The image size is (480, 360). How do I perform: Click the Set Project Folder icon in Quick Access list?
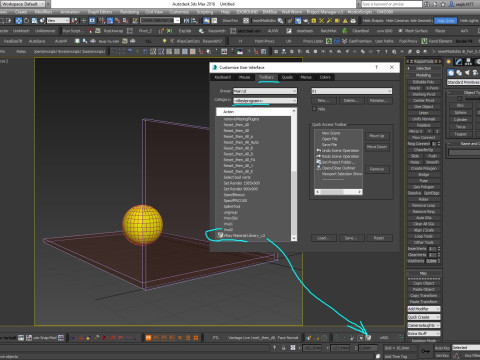click(x=319, y=162)
